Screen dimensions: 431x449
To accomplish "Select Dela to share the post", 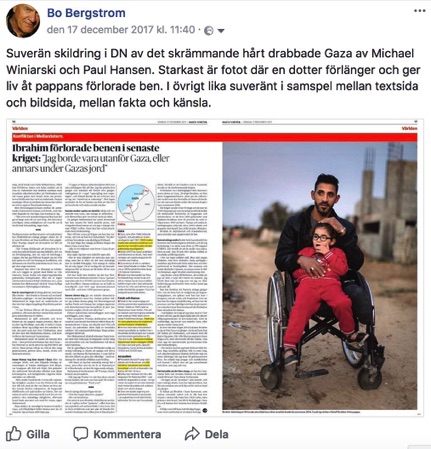I will coord(217,434).
